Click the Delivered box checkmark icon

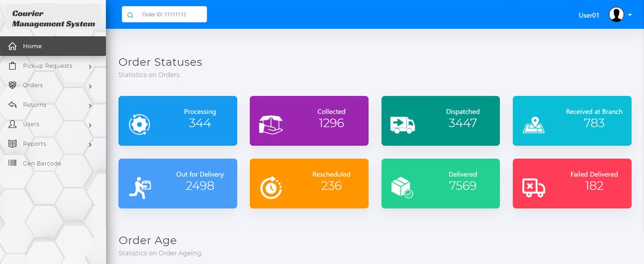(402, 187)
